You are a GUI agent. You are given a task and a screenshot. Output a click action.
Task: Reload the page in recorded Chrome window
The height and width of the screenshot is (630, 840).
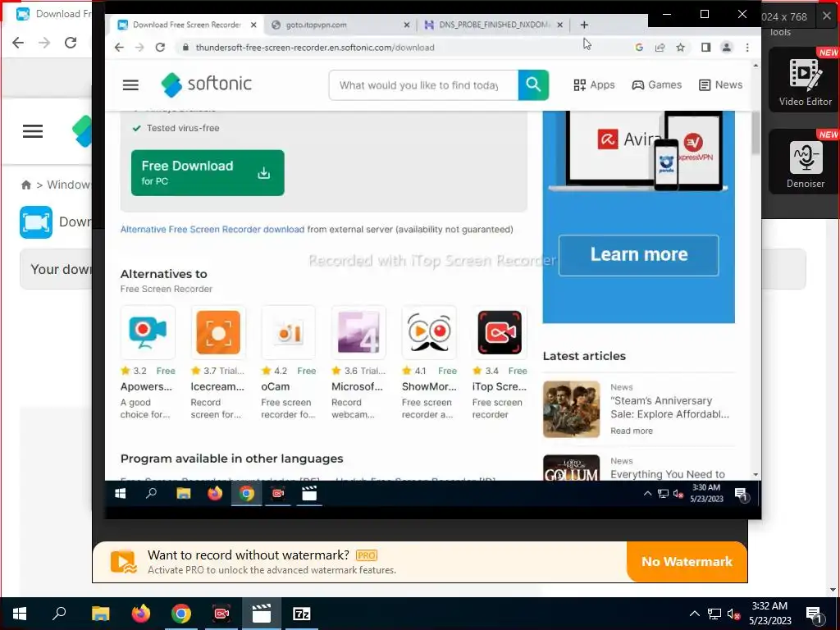[160, 47]
